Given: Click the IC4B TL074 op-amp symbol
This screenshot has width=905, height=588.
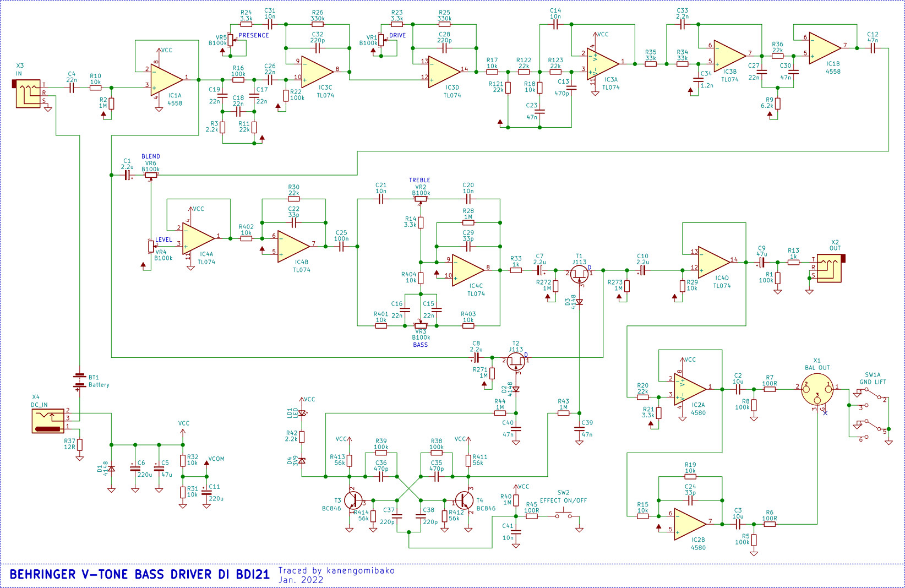Looking at the screenshot, I should tap(294, 246).
